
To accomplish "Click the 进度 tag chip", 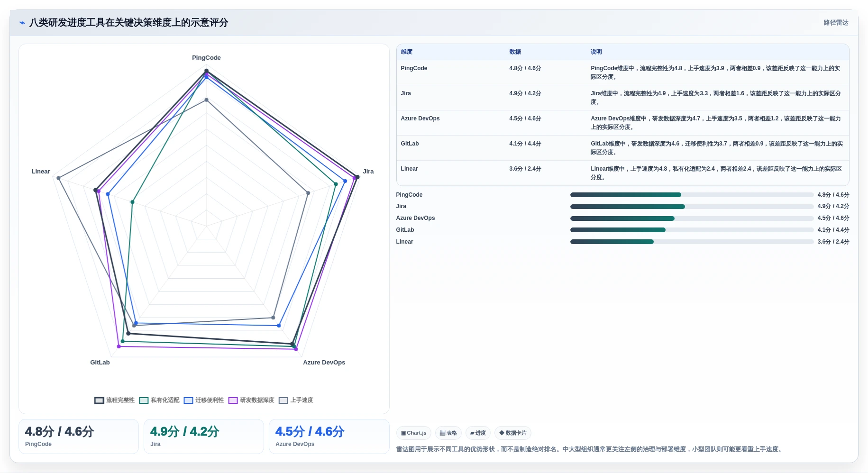I will click(x=478, y=433).
